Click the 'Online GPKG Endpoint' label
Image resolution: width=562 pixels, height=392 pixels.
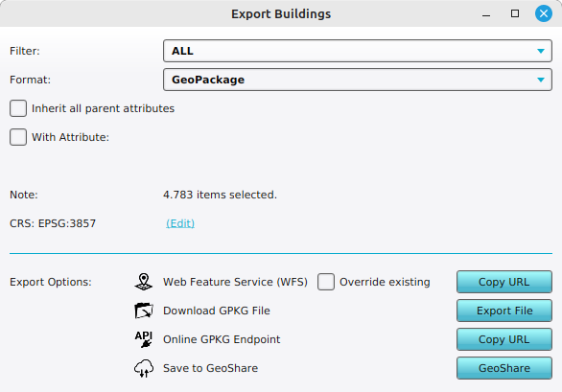click(222, 339)
